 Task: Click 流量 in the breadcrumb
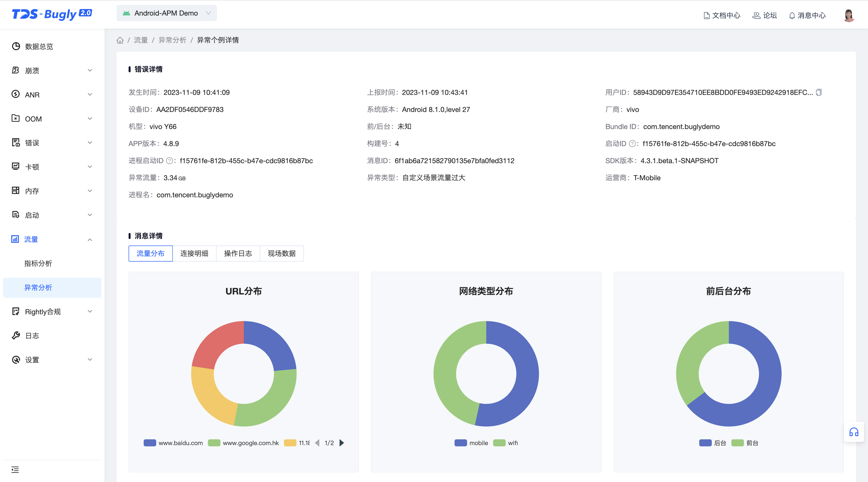pyautogui.click(x=141, y=40)
